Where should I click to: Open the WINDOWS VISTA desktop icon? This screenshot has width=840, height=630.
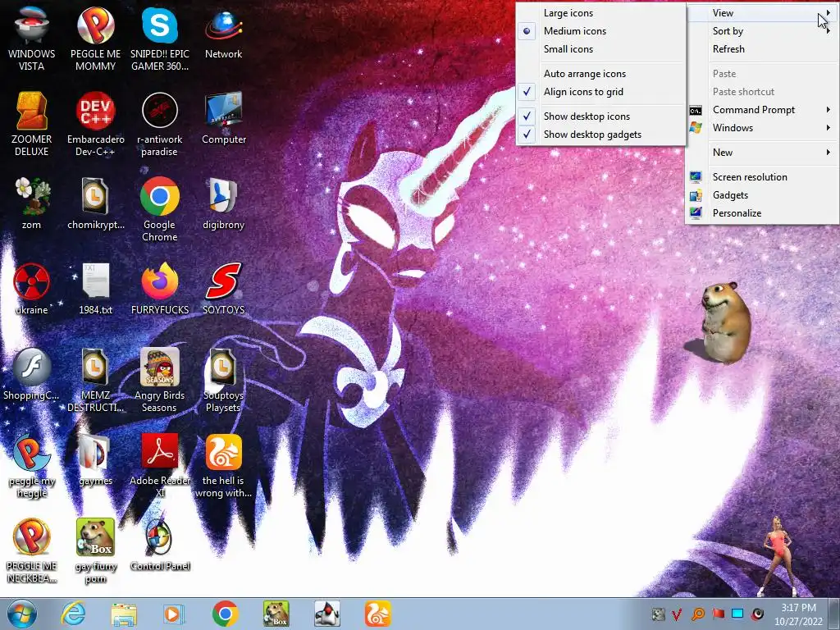32,38
